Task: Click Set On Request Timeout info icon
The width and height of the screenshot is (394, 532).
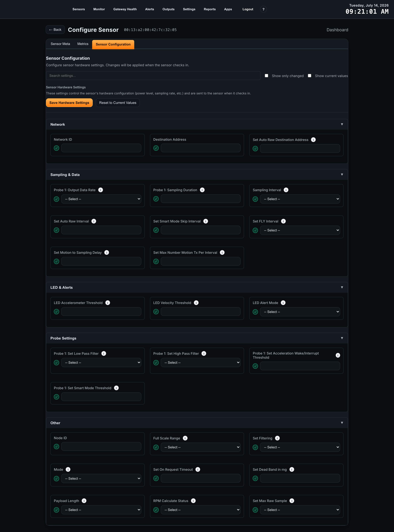Action: coord(198,469)
